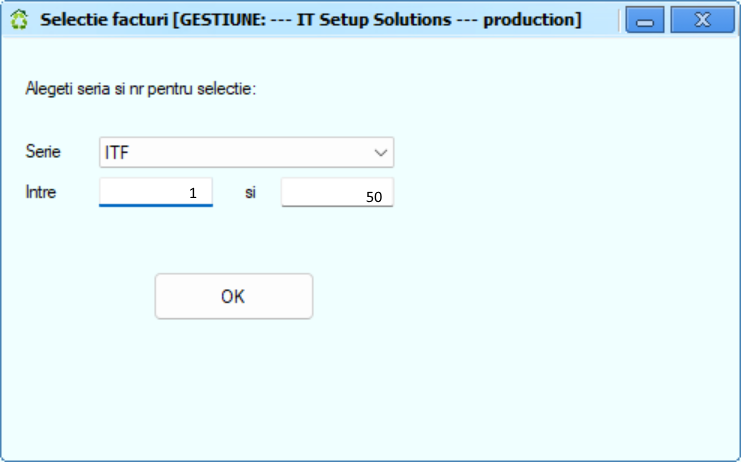The width and height of the screenshot is (741, 462).
Task: Select the ITF text in Serie box
Action: (x=117, y=153)
